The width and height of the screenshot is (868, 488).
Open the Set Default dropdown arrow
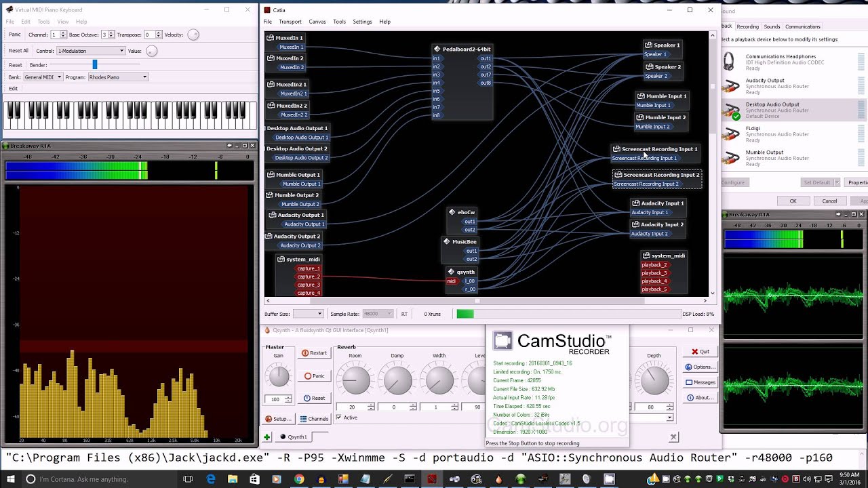click(x=837, y=182)
